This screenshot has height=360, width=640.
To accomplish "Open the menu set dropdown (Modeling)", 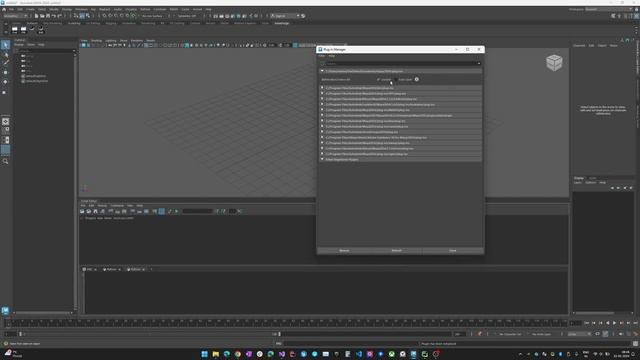I will click(x=15, y=16).
